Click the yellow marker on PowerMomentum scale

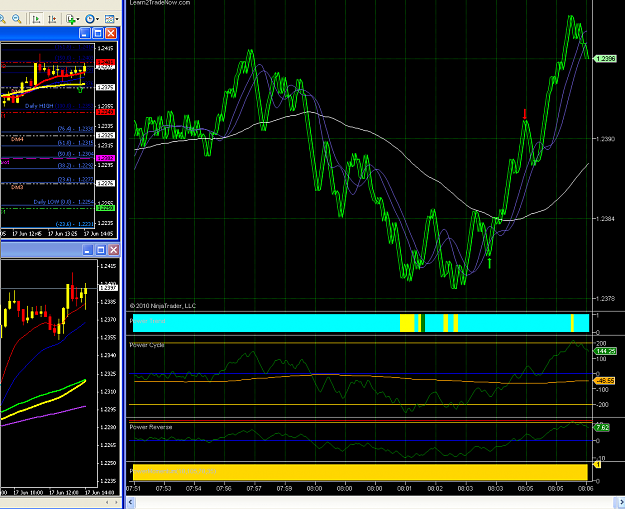pyautogui.click(x=597, y=465)
